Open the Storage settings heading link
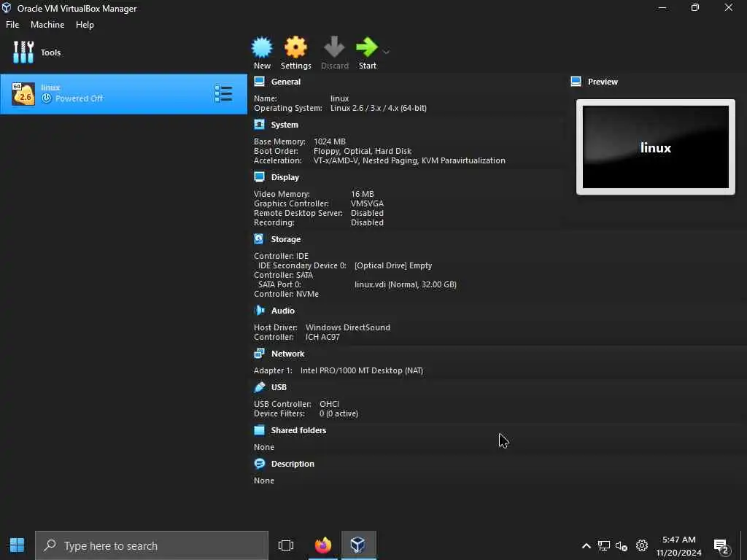This screenshot has height=560, width=747. point(285,239)
